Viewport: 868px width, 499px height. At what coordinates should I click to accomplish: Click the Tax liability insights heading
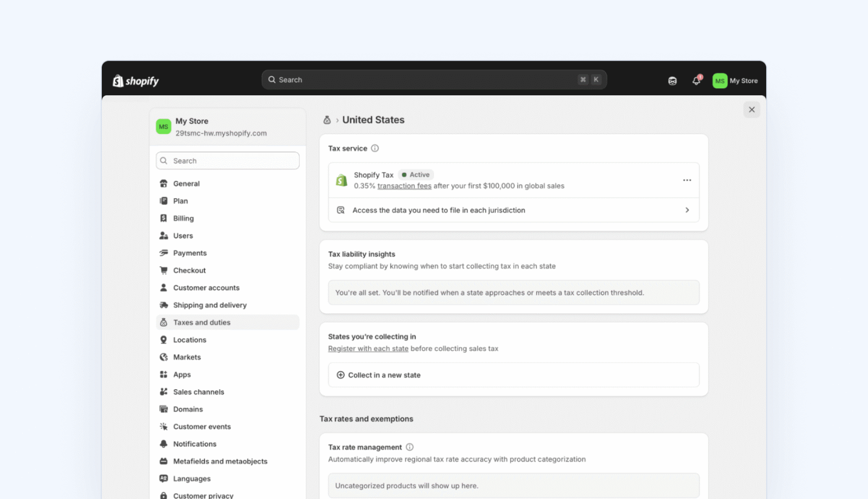(361, 254)
